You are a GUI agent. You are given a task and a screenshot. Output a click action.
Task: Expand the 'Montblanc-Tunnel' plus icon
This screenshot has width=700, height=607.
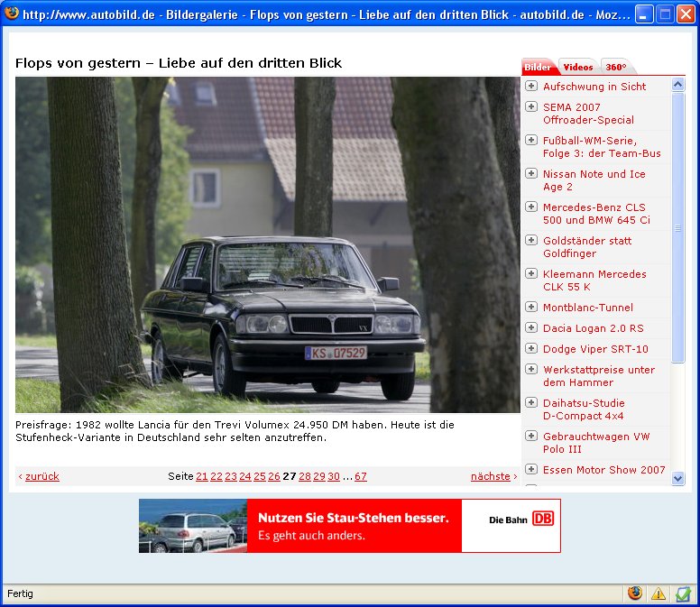(x=530, y=307)
